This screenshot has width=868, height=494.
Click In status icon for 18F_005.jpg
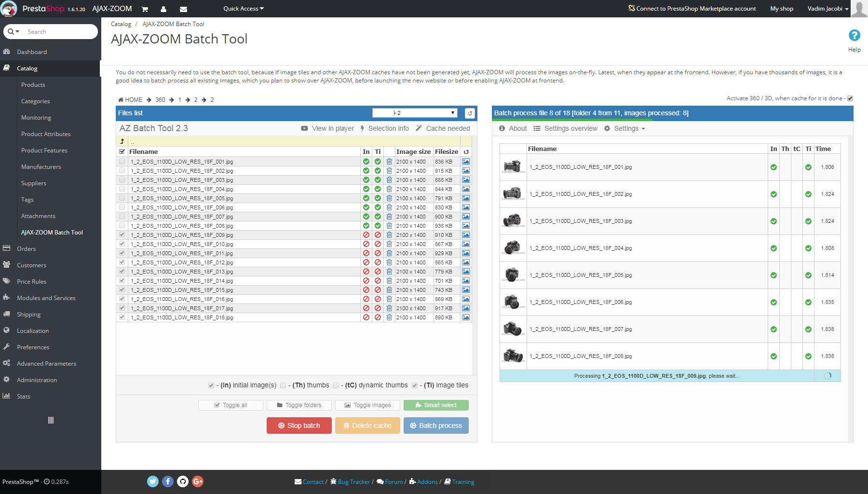366,198
